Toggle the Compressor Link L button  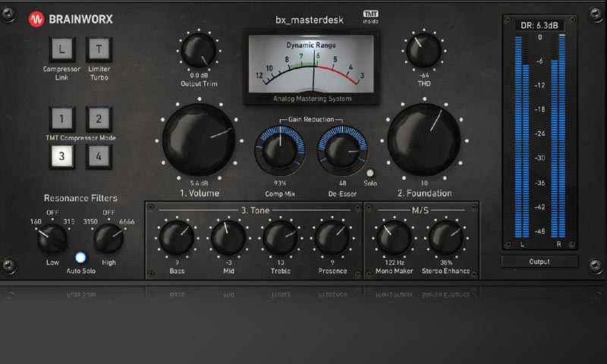click(x=61, y=49)
